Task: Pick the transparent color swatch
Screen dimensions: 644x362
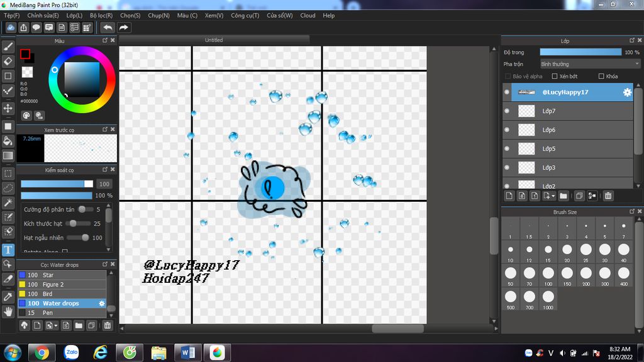Action: point(28,72)
